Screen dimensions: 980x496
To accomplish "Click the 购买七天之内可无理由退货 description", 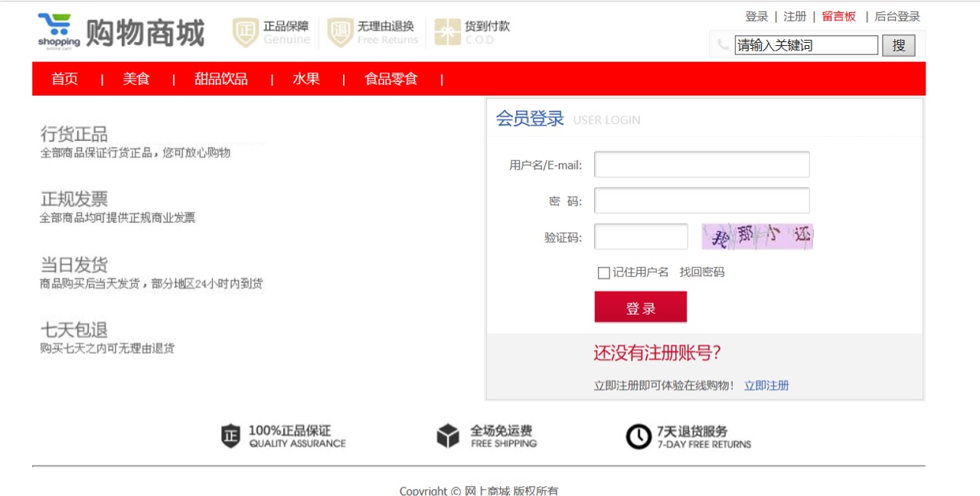I will click(107, 348).
